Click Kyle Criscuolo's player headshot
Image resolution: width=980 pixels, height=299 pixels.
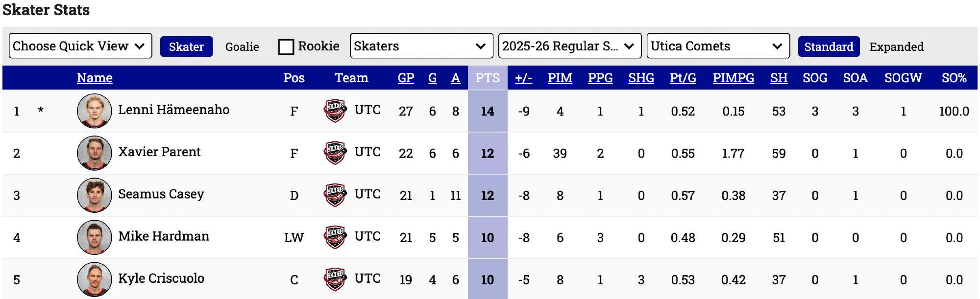[x=95, y=279]
